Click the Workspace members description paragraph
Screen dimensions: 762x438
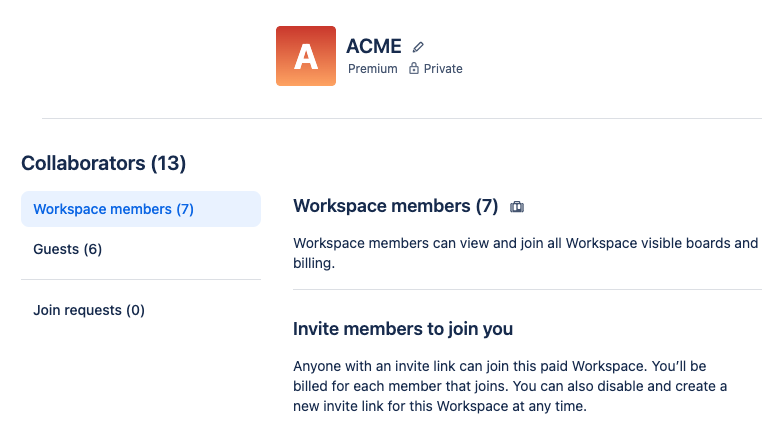tap(525, 253)
